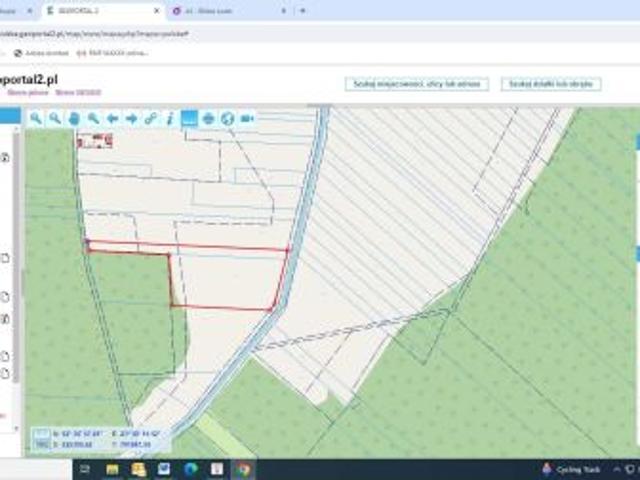640x480 pixels.
Task: Toggle the measure ruler tool
Action: [x=189, y=118]
